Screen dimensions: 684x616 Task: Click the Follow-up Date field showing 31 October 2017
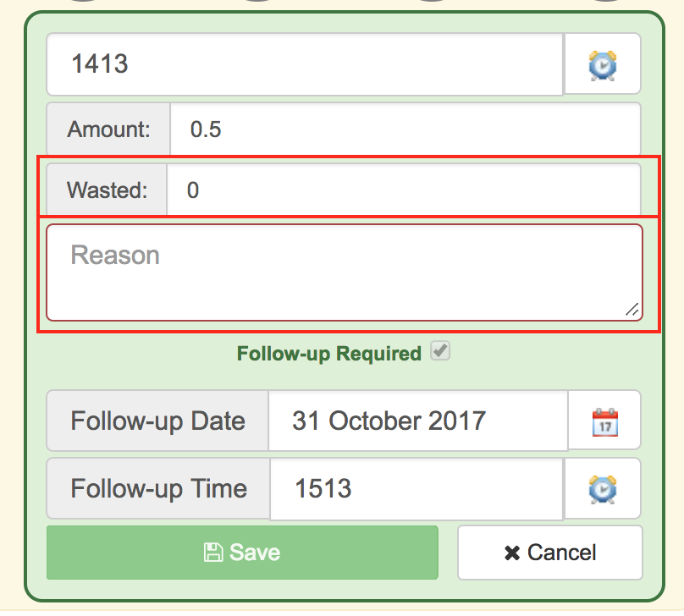click(417, 421)
